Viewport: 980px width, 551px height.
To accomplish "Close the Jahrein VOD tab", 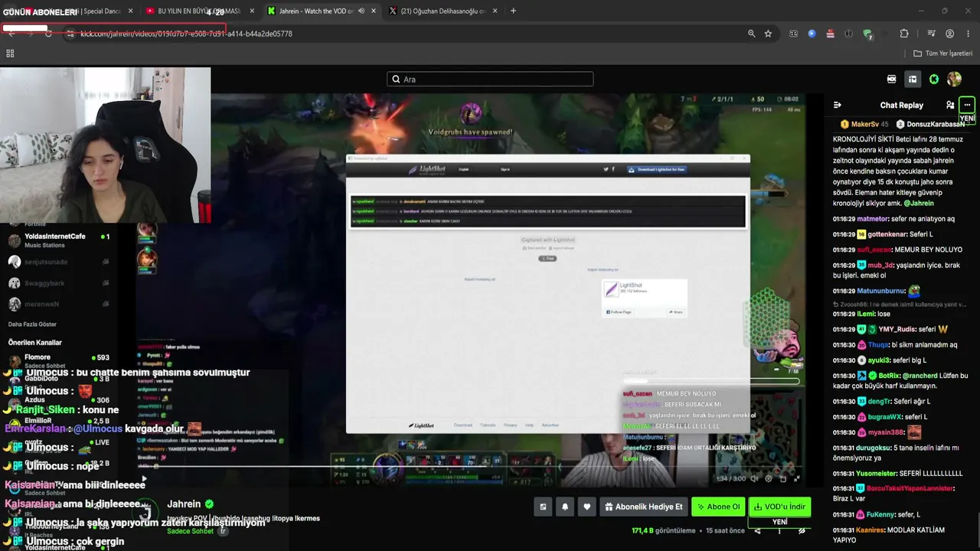I will pos(374,11).
